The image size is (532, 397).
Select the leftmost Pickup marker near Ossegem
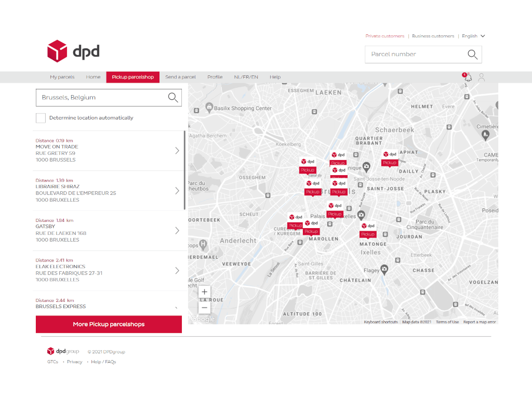(x=308, y=166)
